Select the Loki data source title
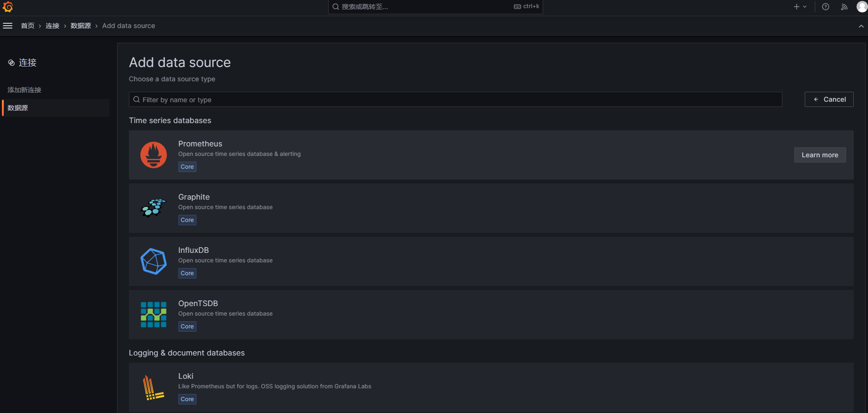868x413 pixels. tap(186, 376)
